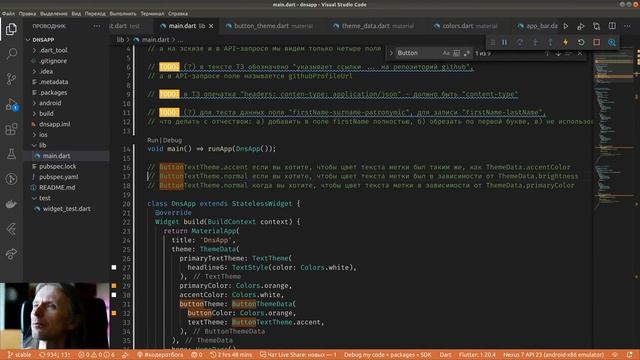Close the main.dart tab
The height and width of the screenshot is (360, 640).
pyautogui.click(x=211, y=26)
